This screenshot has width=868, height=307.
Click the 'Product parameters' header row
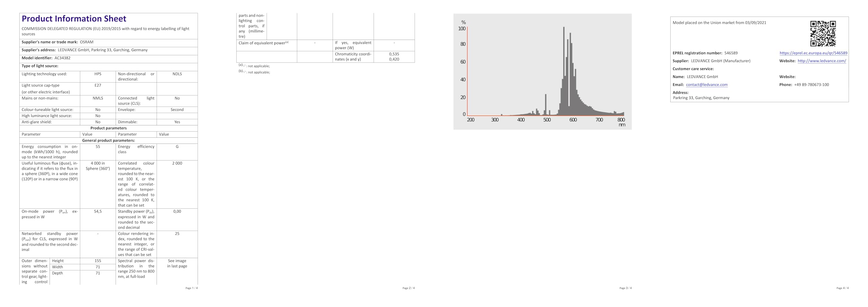(x=108, y=128)
